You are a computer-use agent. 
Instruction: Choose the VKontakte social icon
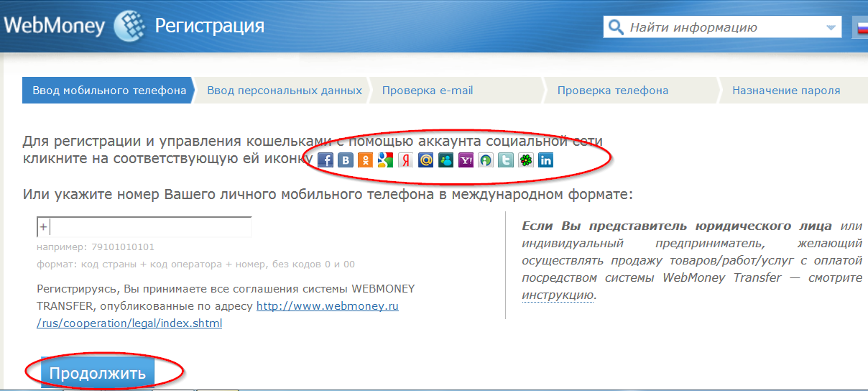click(x=346, y=160)
